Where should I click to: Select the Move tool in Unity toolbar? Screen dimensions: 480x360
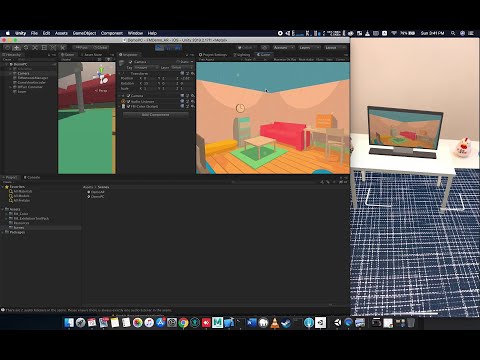pyautogui.click(x=17, y=48)
